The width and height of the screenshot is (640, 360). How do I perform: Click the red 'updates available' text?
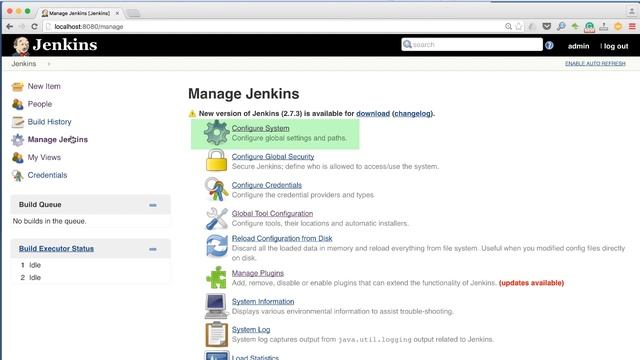(x=531, y=283)
